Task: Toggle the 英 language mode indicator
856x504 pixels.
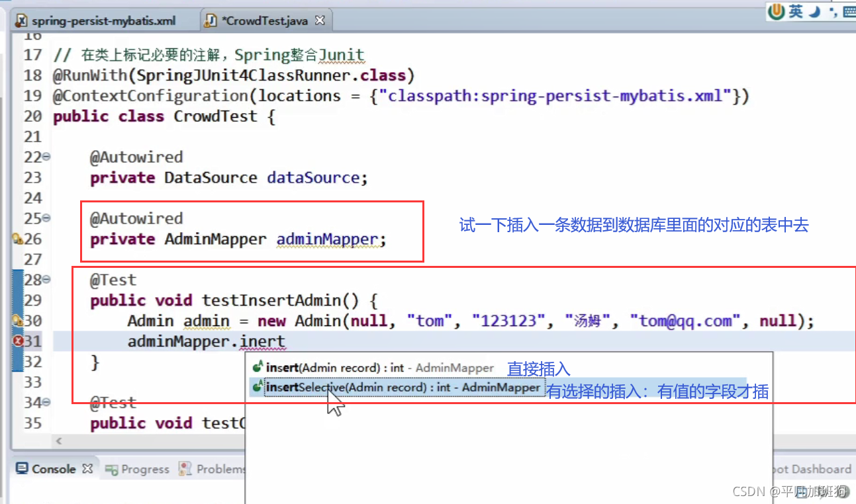Action: click(x=796, y=11)
